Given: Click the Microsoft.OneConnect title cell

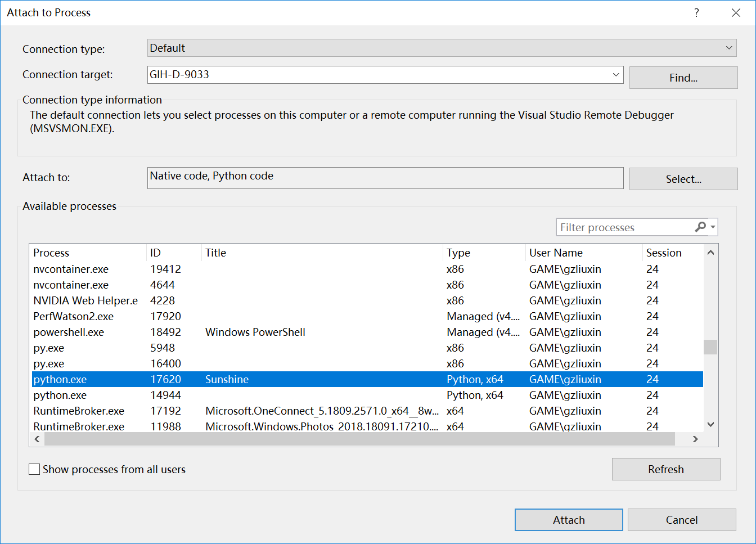Looking at the screenshot, I should click(322, 411).
